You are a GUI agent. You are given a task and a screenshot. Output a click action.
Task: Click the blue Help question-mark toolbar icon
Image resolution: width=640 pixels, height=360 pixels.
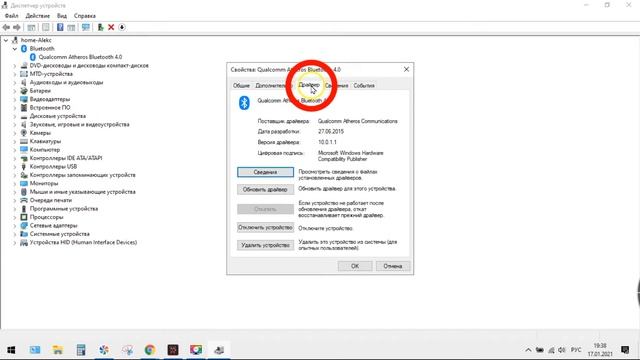coord(60,27)
